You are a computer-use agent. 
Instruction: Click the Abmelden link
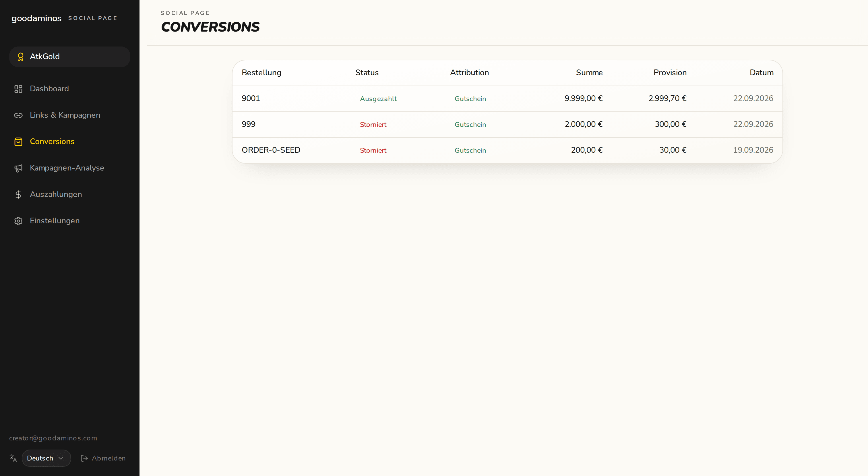click(108, 458)
